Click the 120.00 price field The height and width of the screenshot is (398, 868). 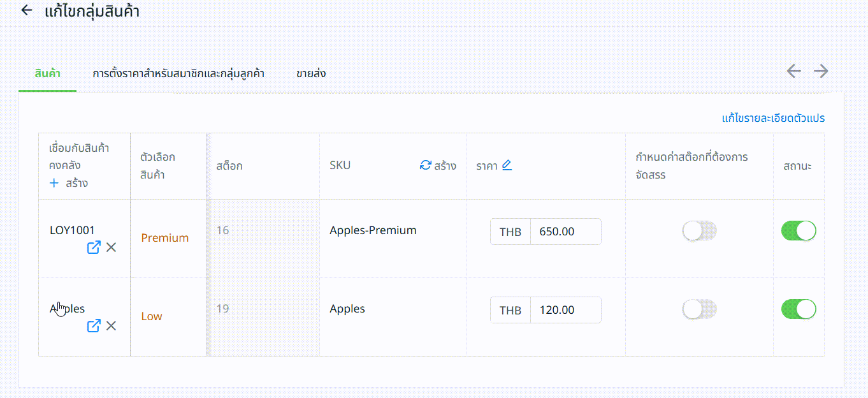[566, 310]
